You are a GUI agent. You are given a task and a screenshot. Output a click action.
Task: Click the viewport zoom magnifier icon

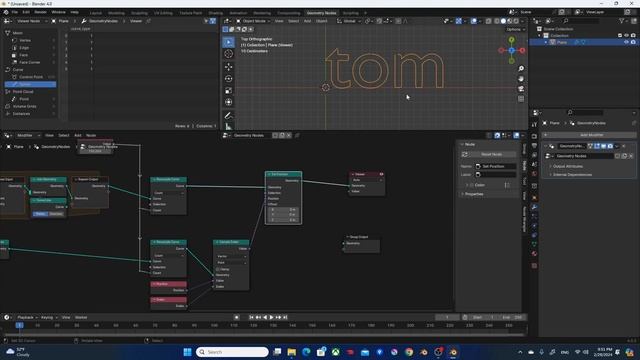click(x=521, y=69)
